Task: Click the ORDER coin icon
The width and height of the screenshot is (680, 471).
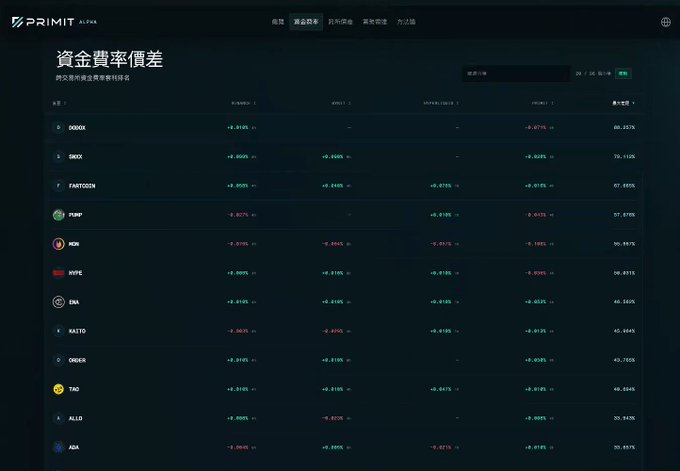Action: coord(59,360)
